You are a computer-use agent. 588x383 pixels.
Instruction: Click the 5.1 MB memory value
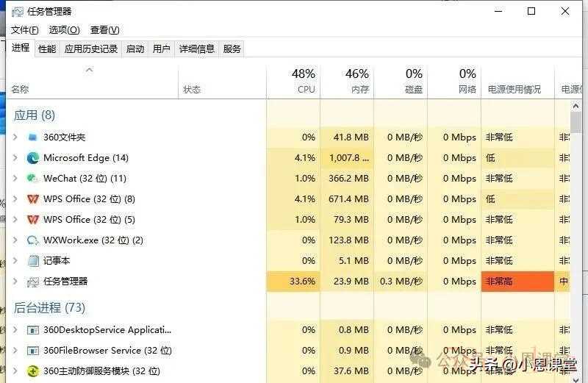(354, 261)
